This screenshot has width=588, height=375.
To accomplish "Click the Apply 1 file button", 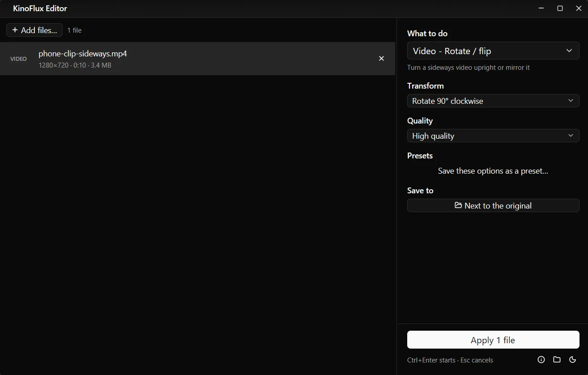I will click(x=493, y=340).
